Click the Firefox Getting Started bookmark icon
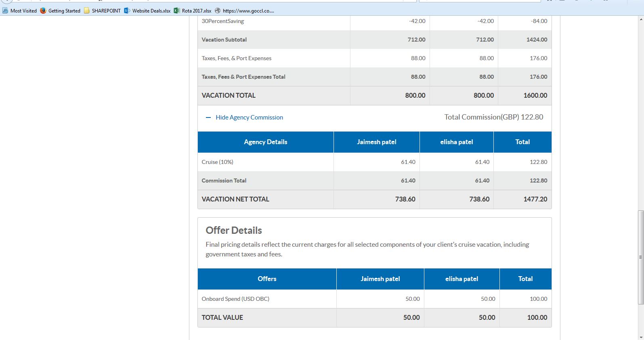 tap(43, 11)
